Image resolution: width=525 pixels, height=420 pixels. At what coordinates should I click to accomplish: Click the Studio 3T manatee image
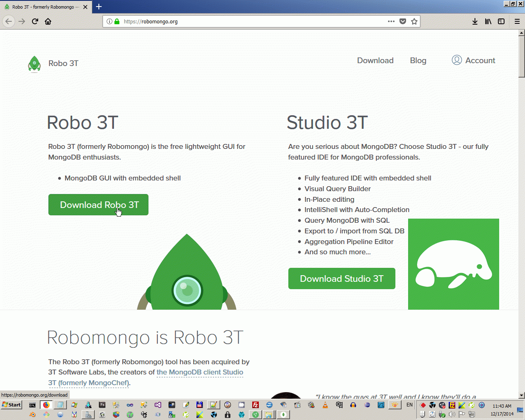pos(454,264)
